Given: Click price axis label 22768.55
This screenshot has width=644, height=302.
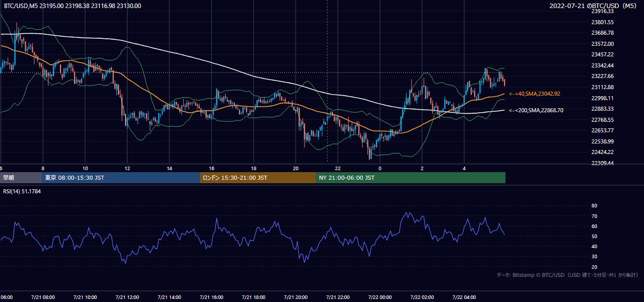Looking at the screenshot, I should point(602,120).
